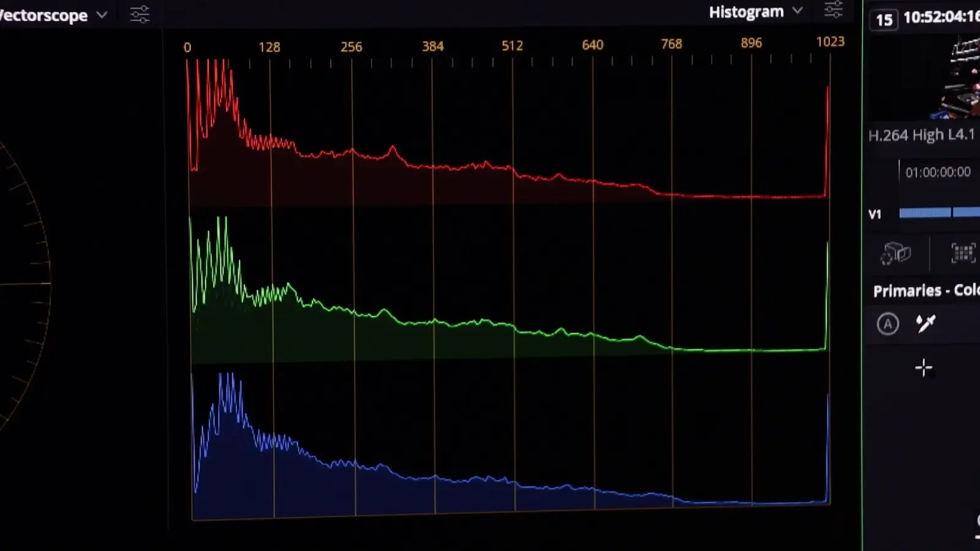Screen dimensions: 980x551
Task: Click the 01:00:00:00 timeline ruler marker
Action: (938, 173)
